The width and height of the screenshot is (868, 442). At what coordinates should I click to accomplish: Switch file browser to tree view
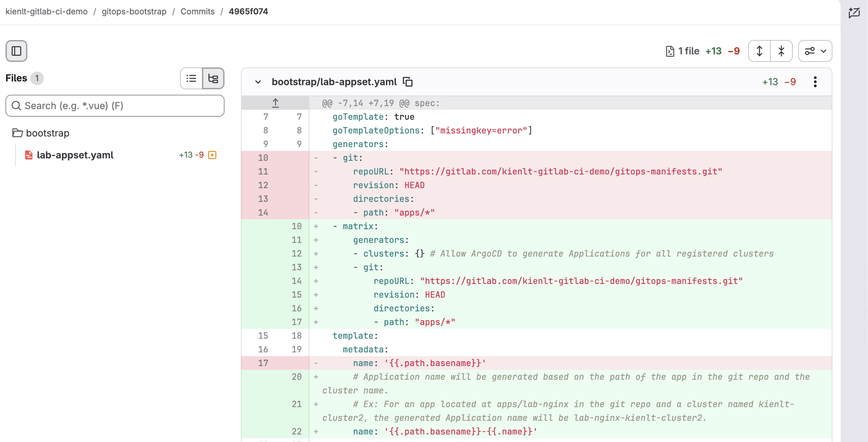[x=213, y=78]
